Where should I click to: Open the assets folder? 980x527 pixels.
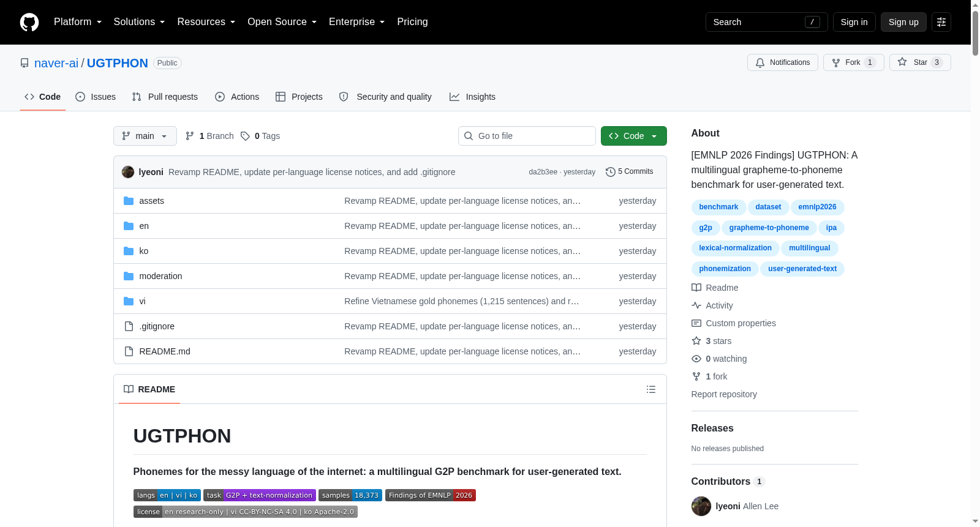coord(151,201)
